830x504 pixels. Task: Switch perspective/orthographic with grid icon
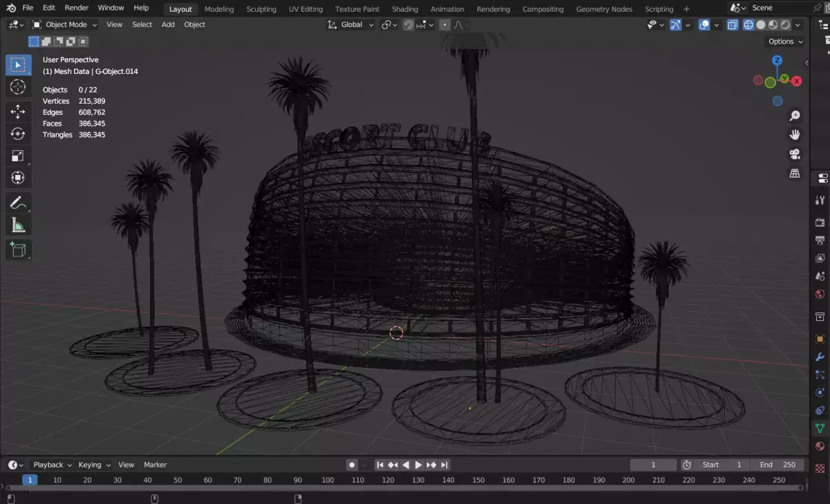tap(795, 174)
